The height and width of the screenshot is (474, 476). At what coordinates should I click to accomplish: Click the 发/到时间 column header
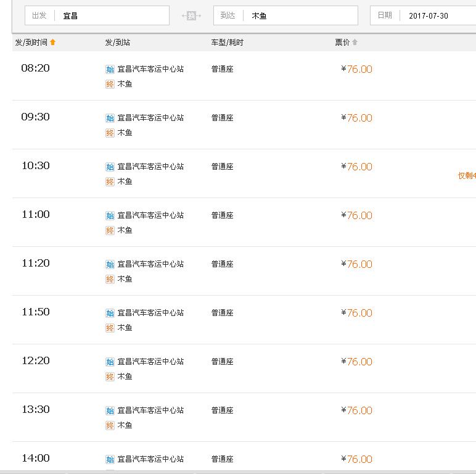click(x=31, y=42)
